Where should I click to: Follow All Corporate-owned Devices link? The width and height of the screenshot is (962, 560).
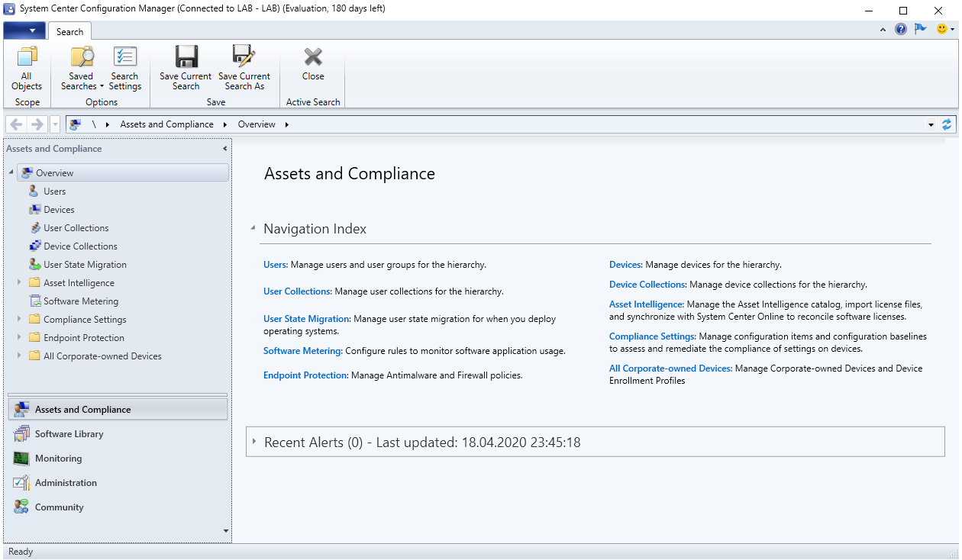670,369
